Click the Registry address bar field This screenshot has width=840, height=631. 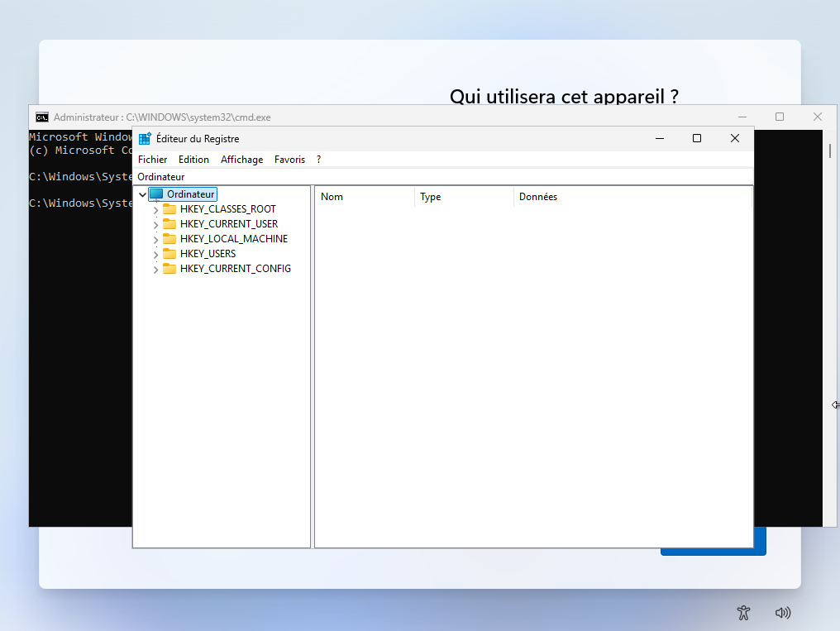443,177
